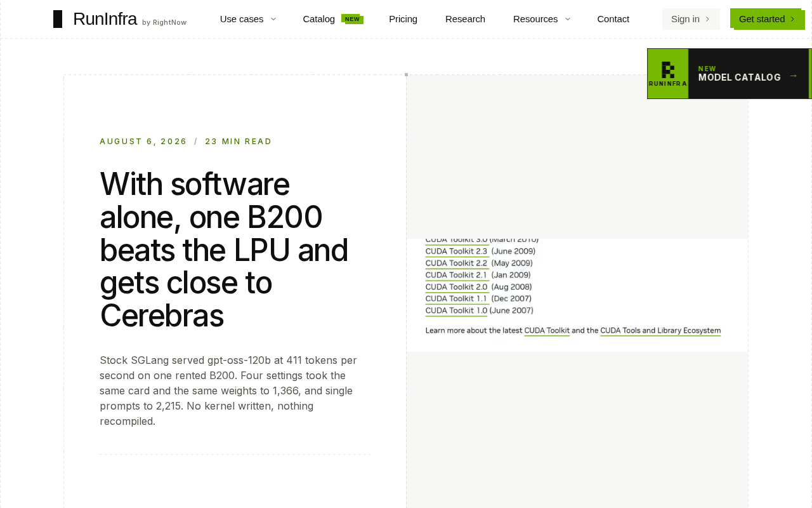This screenshot has width=812, height=508.
Task: Open the CUDA Toolkit 2.2 link
Action: [x=457, y=264]
